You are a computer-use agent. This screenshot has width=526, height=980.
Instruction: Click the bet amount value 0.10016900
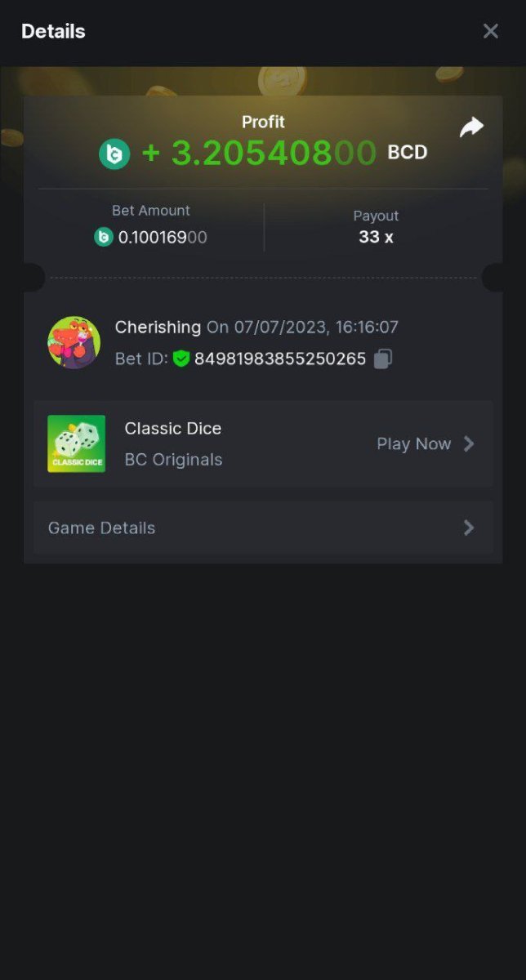pyautogui.click(x=163, y=238)
